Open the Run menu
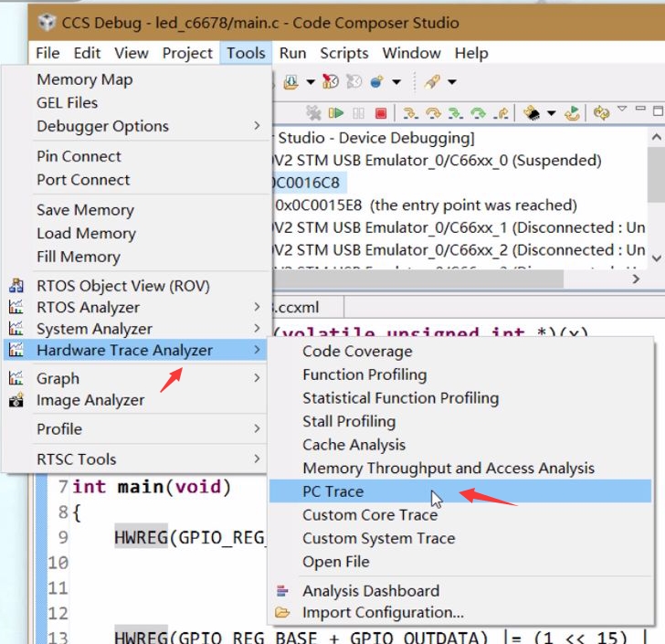 click(x=292, y=53)
